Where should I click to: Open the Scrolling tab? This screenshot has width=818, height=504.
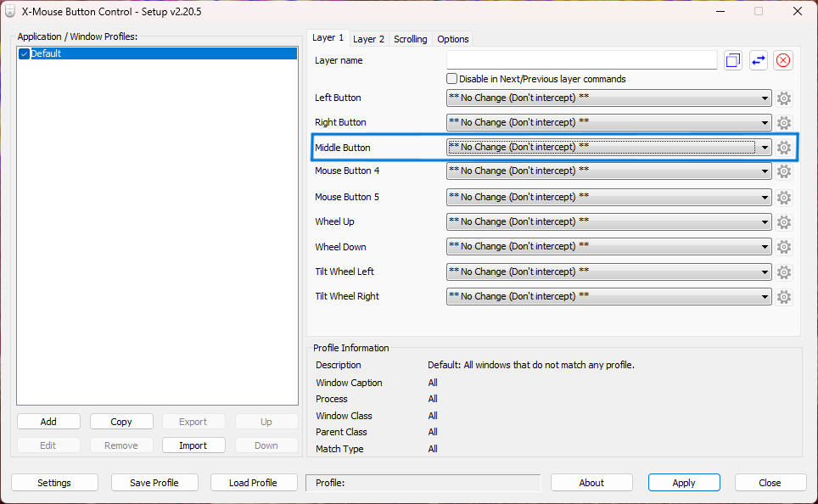(410, 39)
